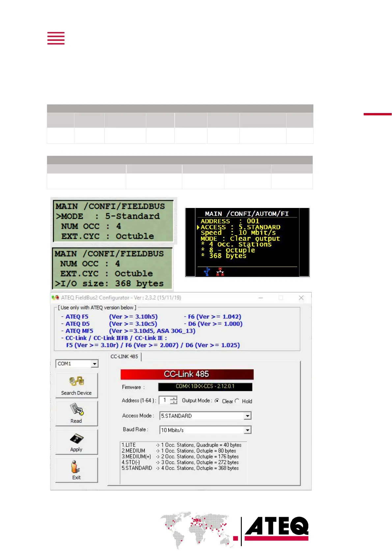Click the Firmware COMX 10XX-CCS field
The image size is (392, 555).
[205, 387]
